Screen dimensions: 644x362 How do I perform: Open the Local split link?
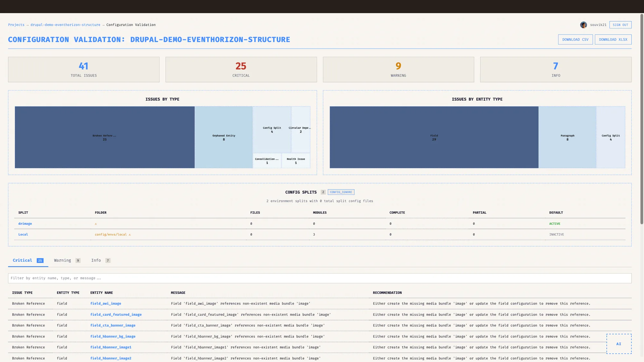coord(23,235)
